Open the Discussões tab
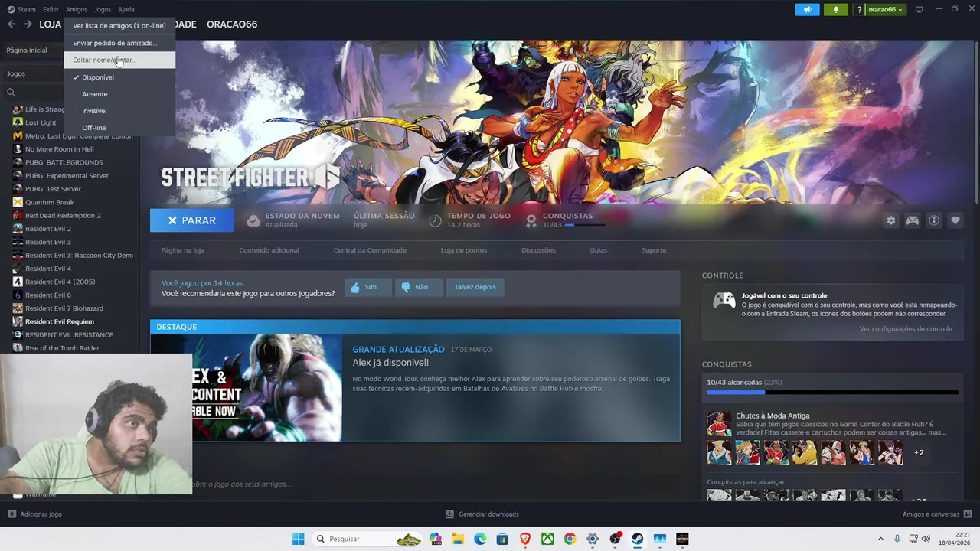 click(x=538, y=250)
